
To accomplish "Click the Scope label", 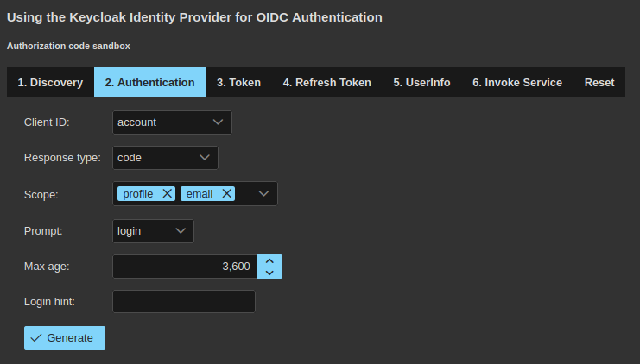I will (x=41, y=195).
